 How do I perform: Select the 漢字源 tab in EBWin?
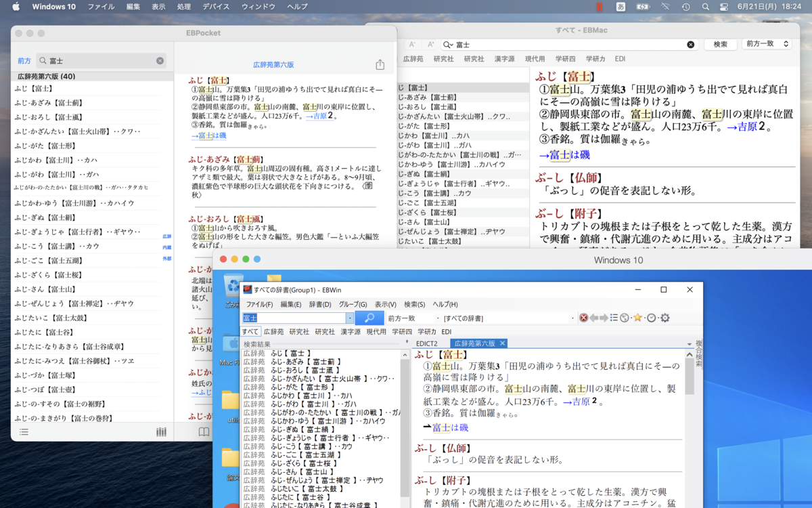(x=351, y=331)
